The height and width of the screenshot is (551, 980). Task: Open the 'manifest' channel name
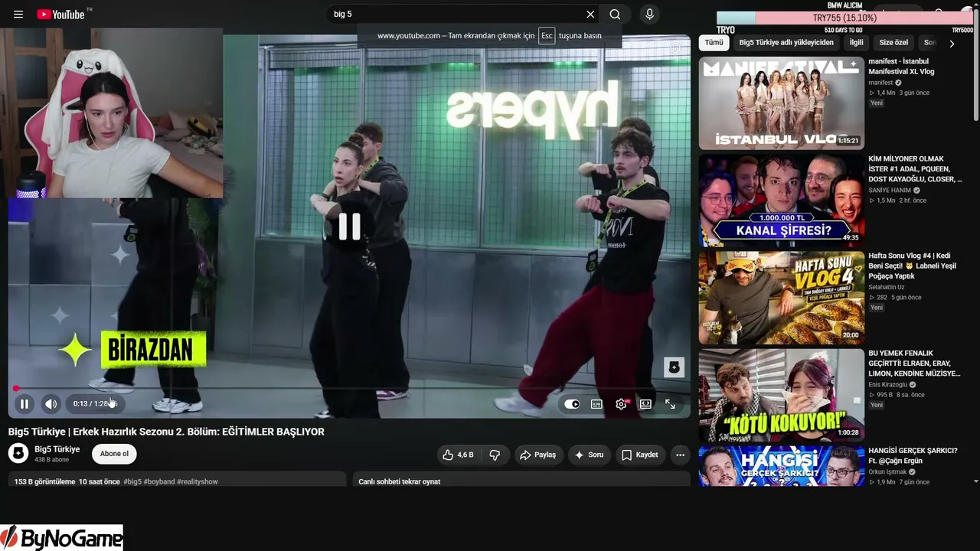pos(880,83)
